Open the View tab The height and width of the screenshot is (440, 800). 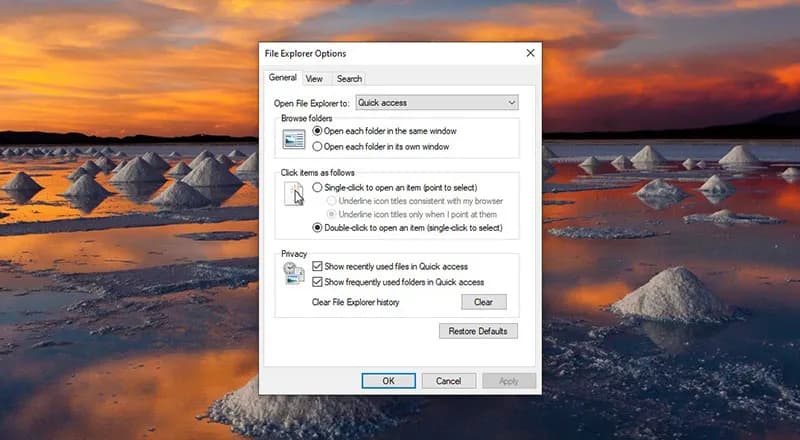[314, 78]
